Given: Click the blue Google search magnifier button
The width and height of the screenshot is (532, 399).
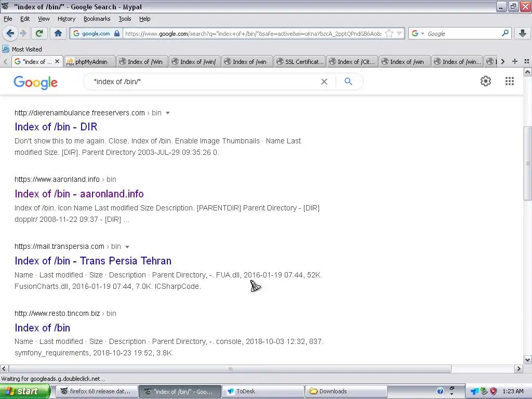Looking at the screenshot, I should coord(348,82).
